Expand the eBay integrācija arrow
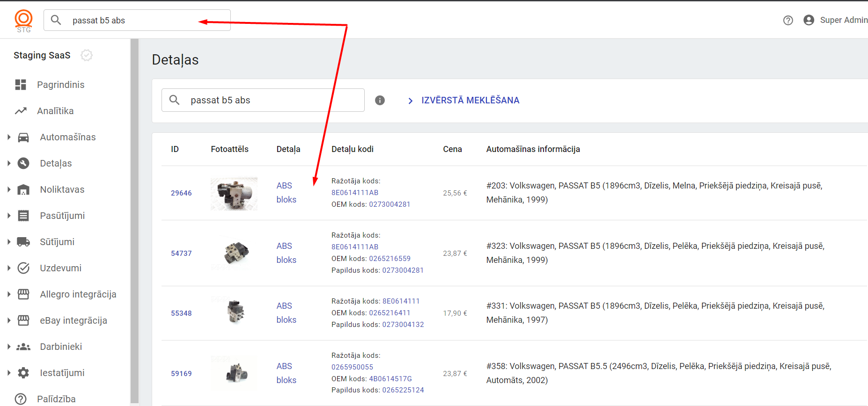868x406 pixels. [8, 320]
